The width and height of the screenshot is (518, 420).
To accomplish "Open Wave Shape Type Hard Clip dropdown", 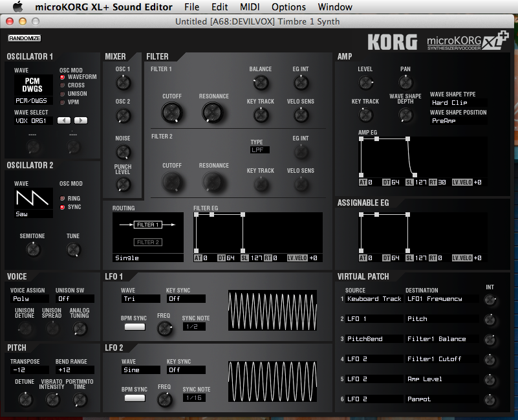I will pyautogui.click(x=459, y=103).
